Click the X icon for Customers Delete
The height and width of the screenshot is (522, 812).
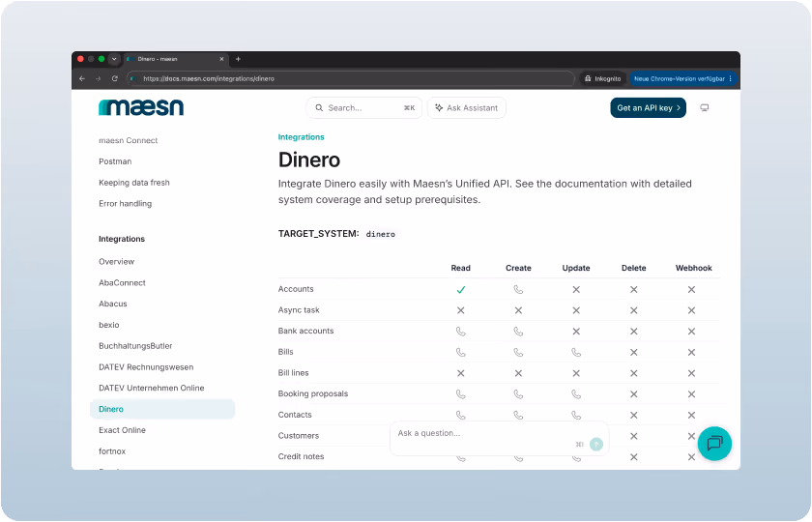coord(634,437)
